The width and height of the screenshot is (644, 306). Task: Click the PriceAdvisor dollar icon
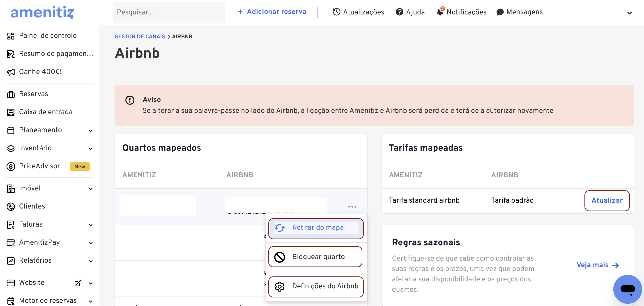[11, 166]
